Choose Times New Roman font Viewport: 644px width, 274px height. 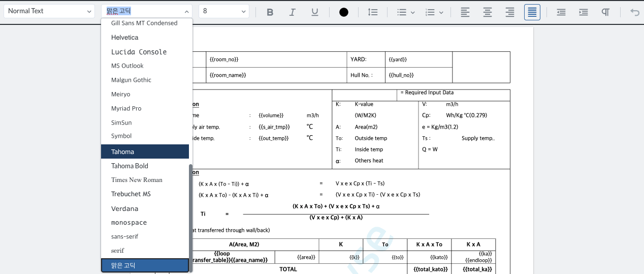click(x=145, y=180)
